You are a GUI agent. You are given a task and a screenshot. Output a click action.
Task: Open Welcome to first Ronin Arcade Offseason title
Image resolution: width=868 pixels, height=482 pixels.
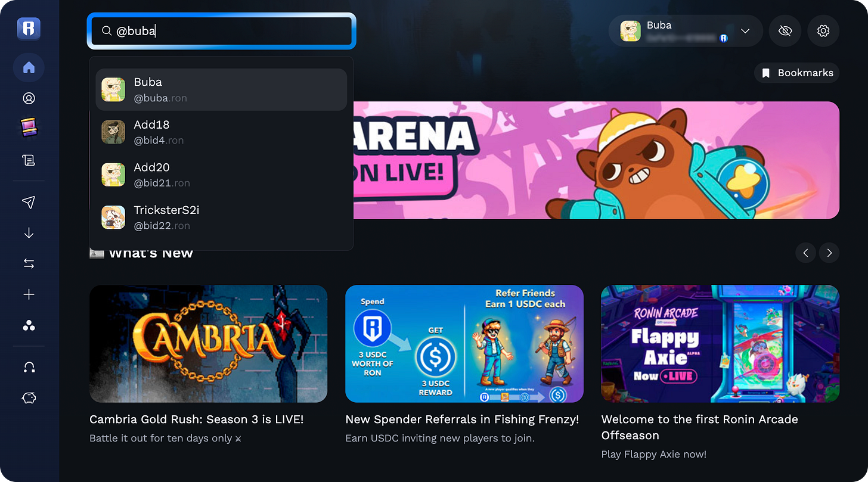coord(700,427)
